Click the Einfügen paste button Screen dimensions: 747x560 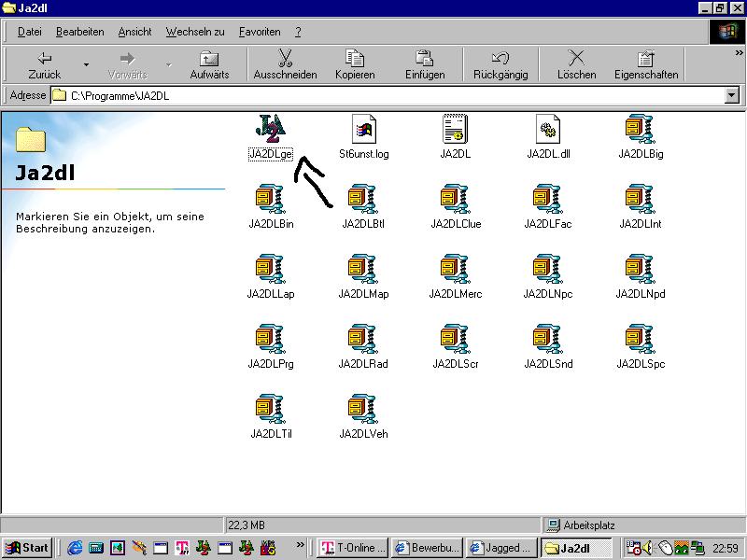(x=425, y=64)
